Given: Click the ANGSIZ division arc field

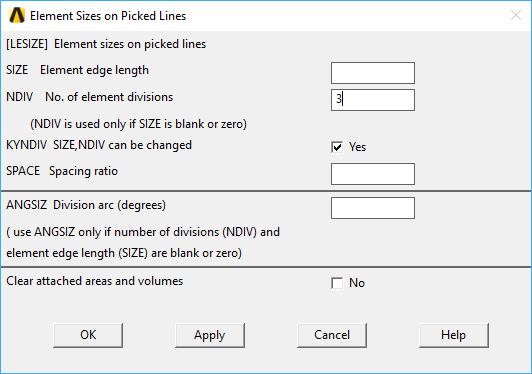Looking at the screenshot, I should (x=373, y=208).
